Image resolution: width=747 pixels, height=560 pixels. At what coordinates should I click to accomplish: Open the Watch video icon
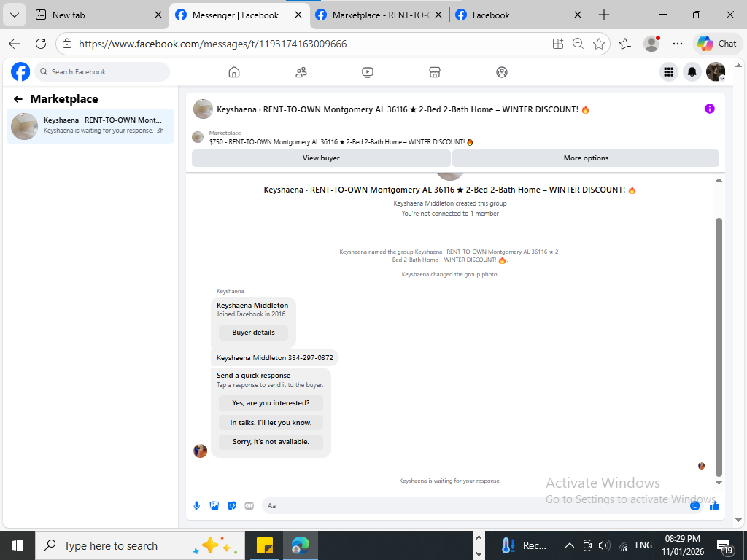pyautogui.click(x=368, y=72)
